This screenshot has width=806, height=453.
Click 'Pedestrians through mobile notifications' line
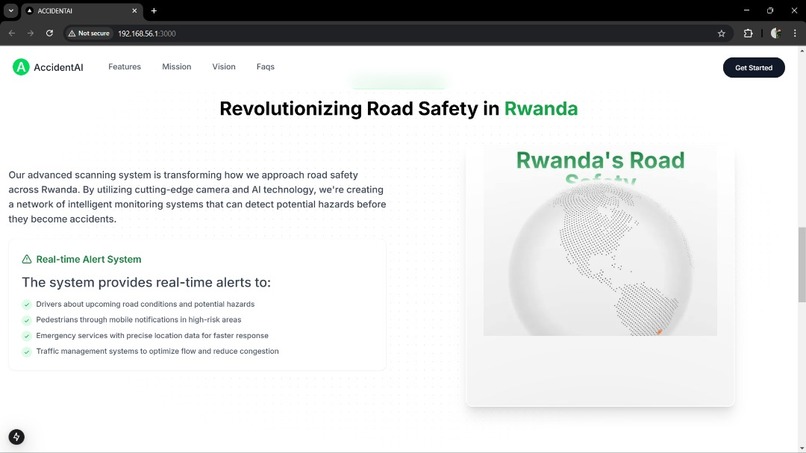138,320
